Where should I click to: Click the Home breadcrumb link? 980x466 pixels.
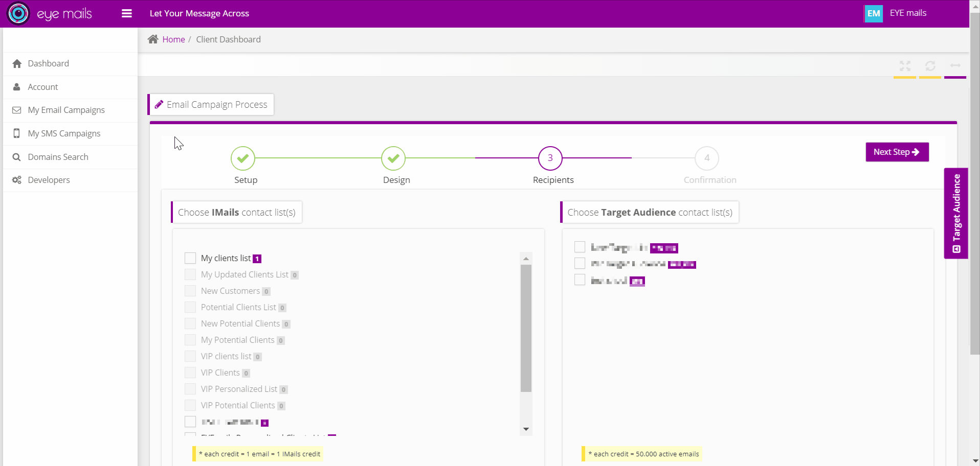[x=173, y=39]
